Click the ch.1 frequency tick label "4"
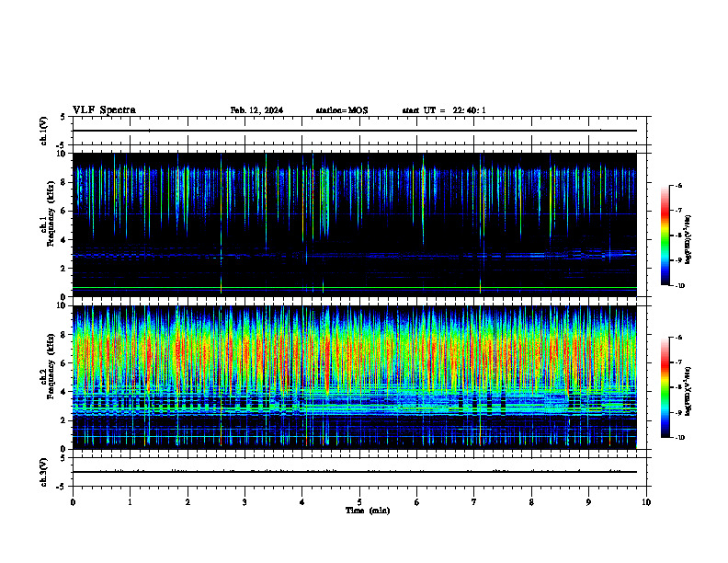 pyautogui.click(x=63, y=240)
